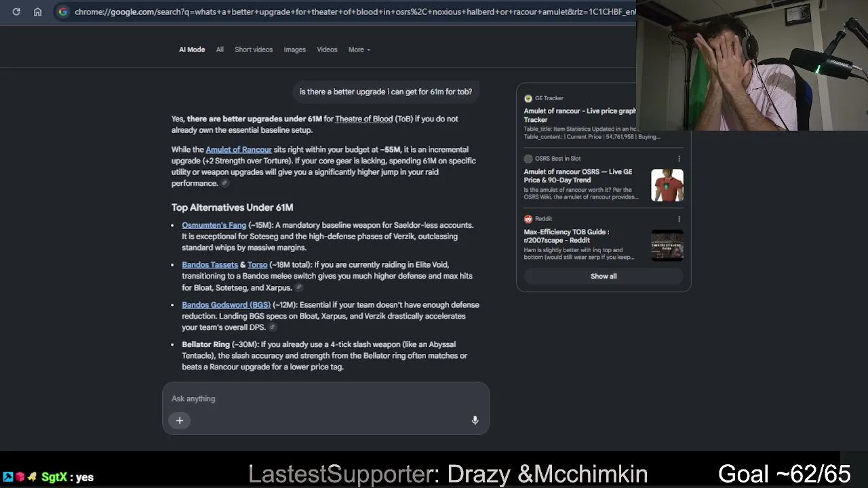Open the Videos tab

pyautogui.click(x=327, y=49)
